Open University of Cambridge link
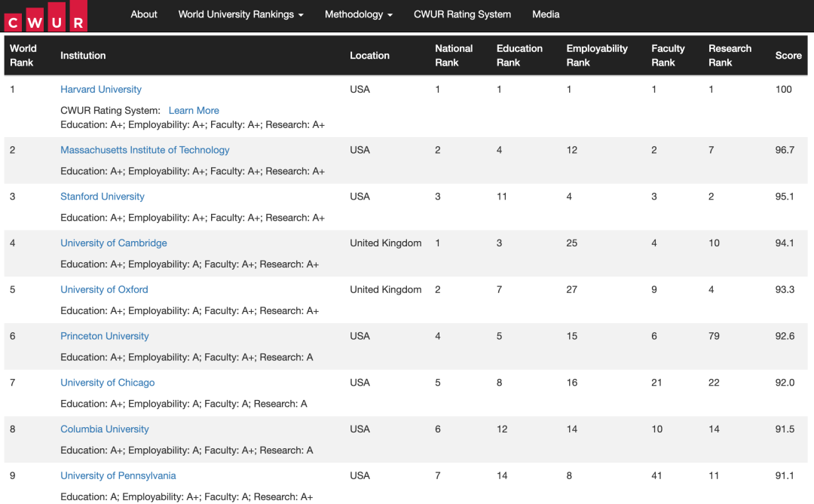Viewport: 814px width, 504px height. pyautogui.click(x=114, y=243)
